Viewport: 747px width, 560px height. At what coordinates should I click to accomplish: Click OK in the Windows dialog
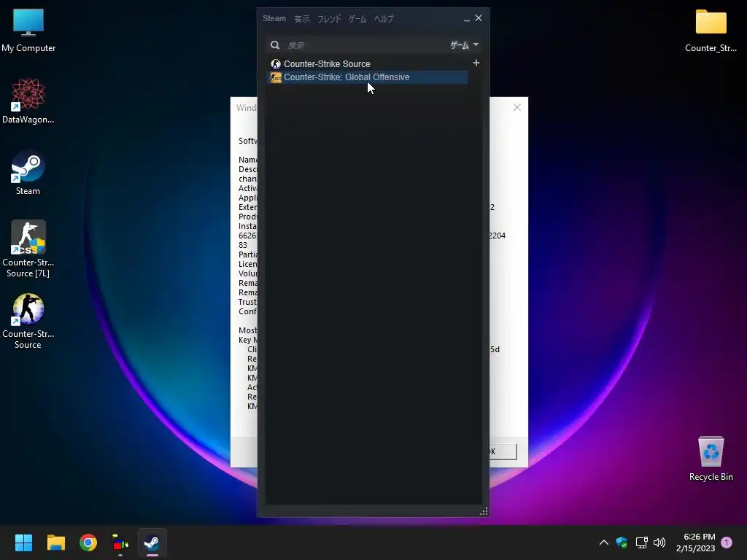coord(503,451)
